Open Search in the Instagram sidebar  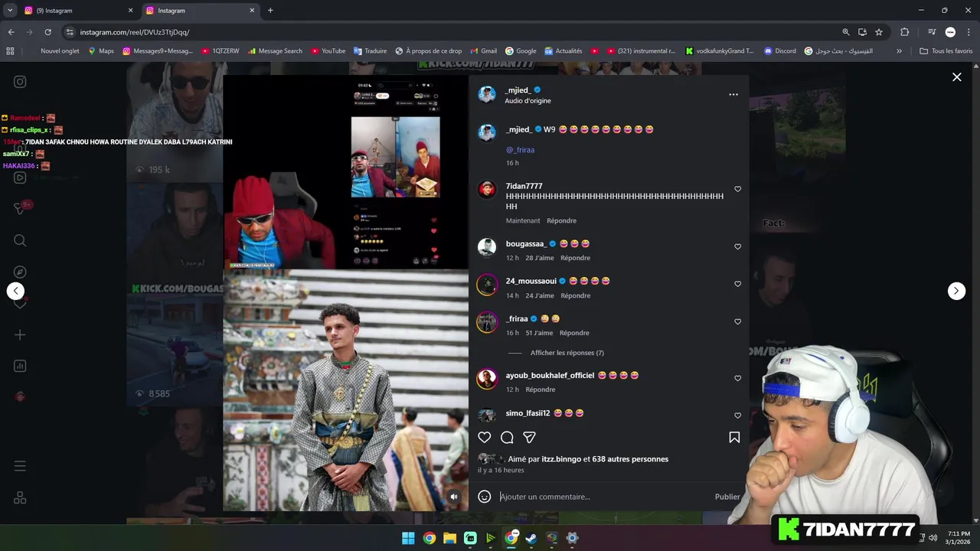point(21,240)
